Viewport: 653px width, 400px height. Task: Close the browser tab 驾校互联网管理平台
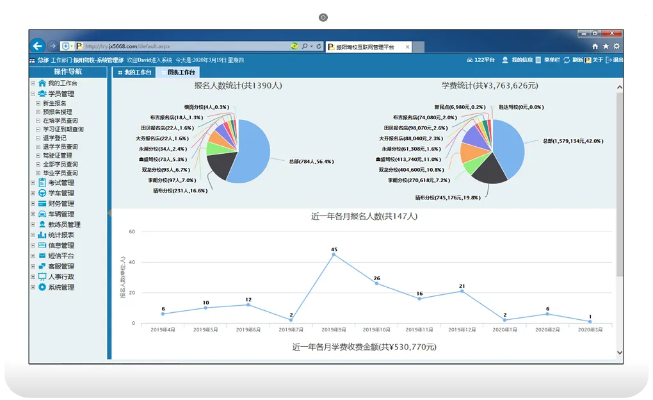point(407,47)
